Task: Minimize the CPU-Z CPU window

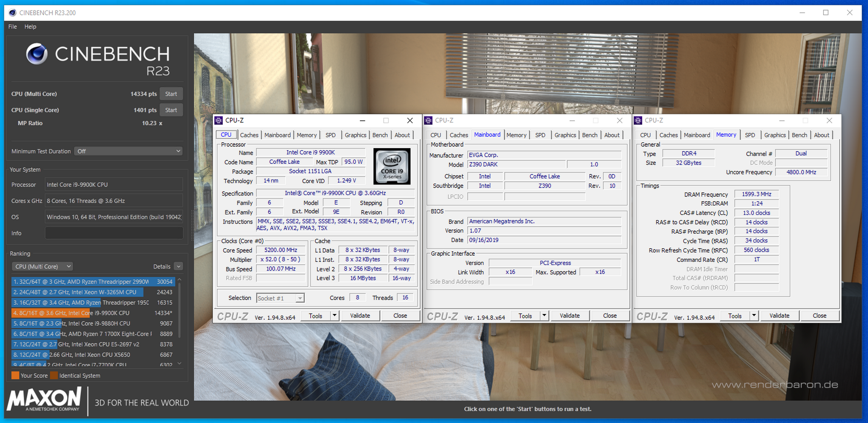Action: point(362,120)
